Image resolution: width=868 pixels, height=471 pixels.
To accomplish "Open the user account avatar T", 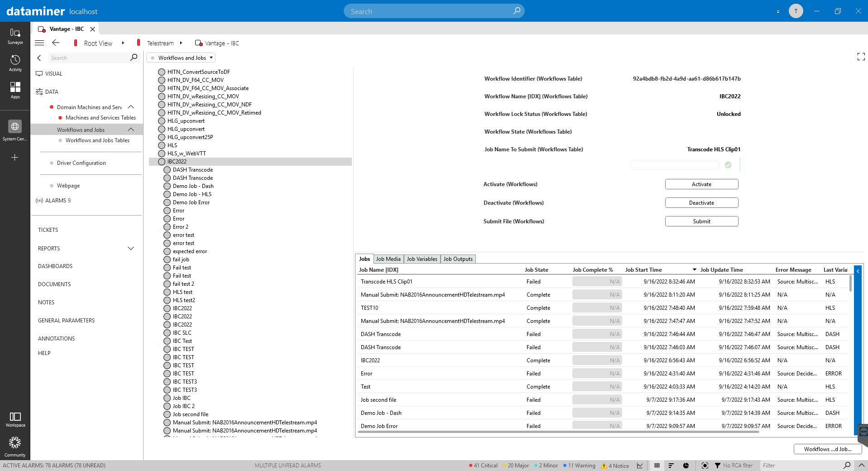I will coord(796,11).
